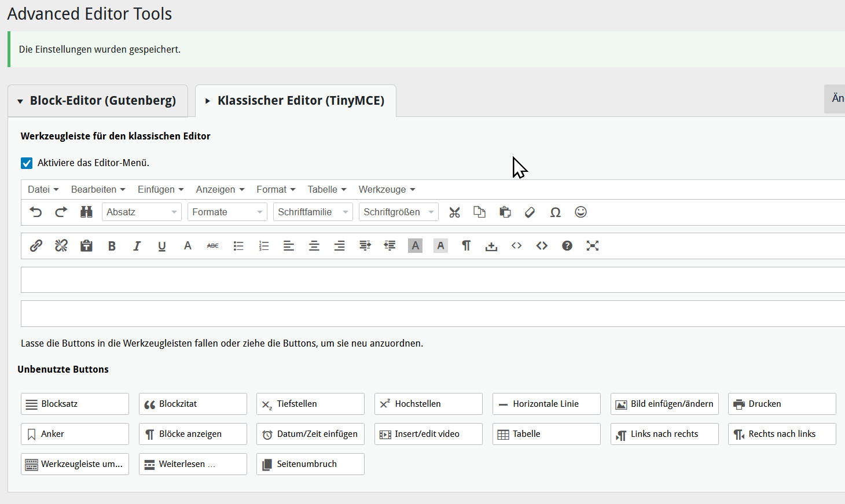
Task: Toggle italic formatting button
Action: pos(137,246)
